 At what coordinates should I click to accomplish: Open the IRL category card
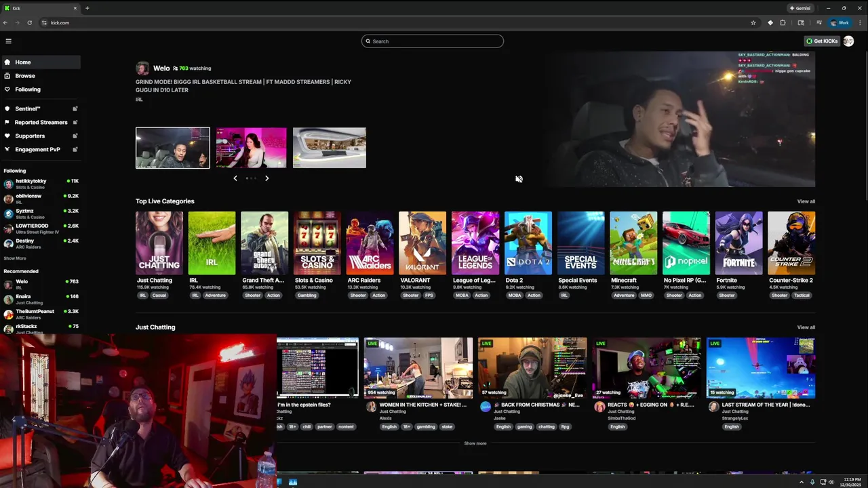(212, 243)
